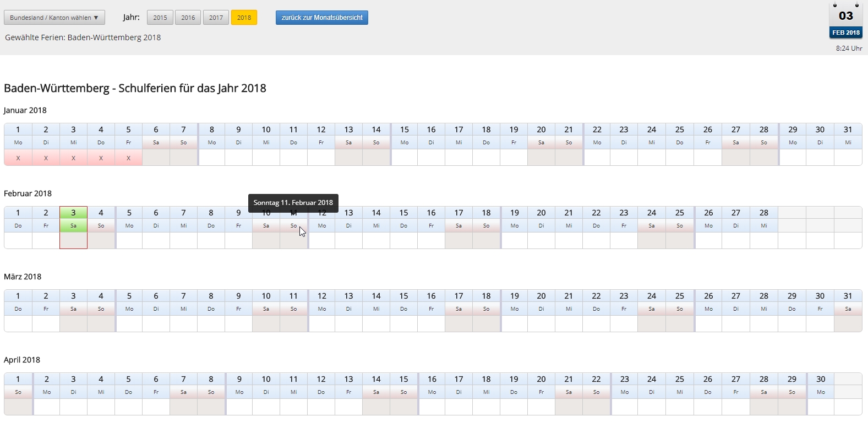The width and height of the screenshot is (868, 427).
Task: Click holiday X cell under January 5
Action: click(x=128, y=158)
